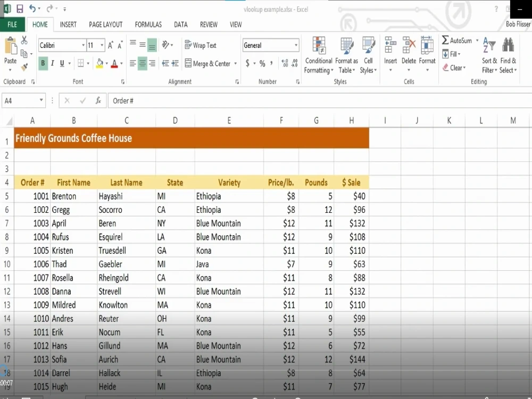Screen dimensions: 532x399
Task: Click the Format Painter brush icon
Action: pyautogui.click(x=24, y=67)
